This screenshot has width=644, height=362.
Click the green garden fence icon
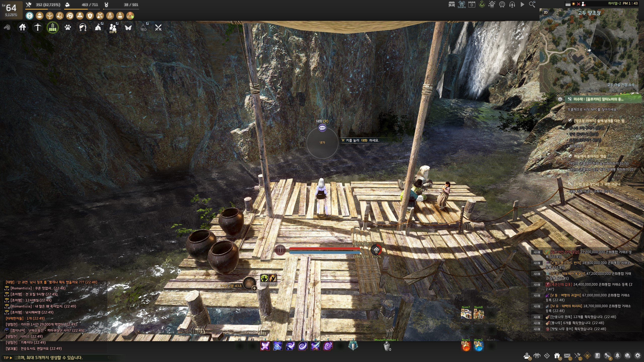pyautogui.click(x=53, y=27)
